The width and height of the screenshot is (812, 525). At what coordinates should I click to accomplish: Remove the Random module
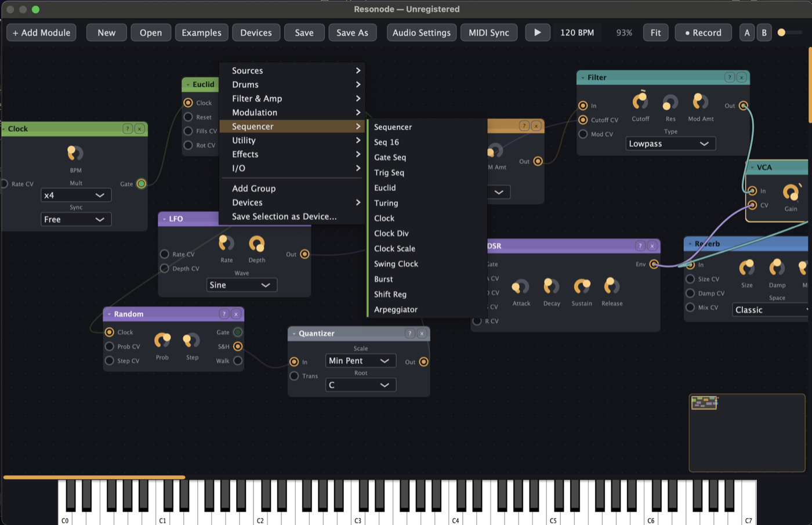point(236,314)
